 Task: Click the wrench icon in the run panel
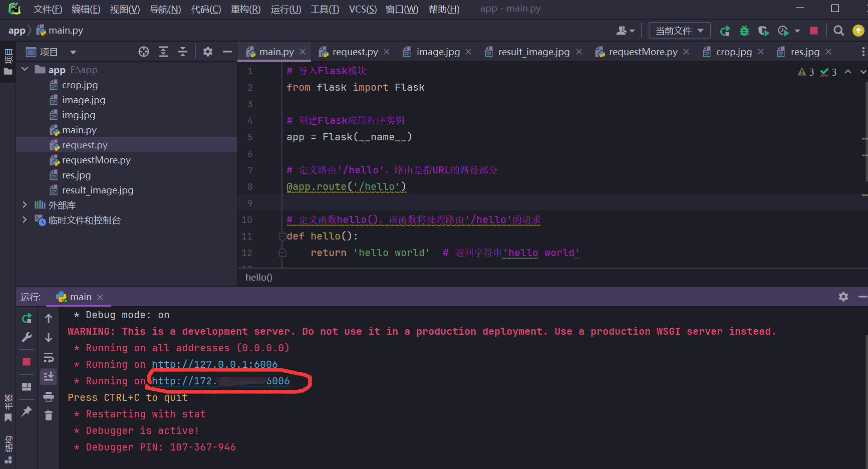[27, 338]
